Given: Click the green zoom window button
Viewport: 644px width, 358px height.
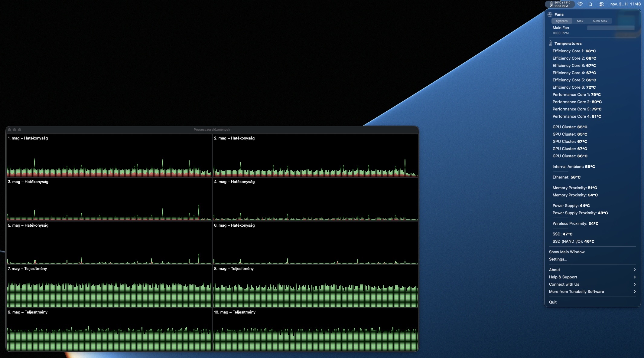Looking at the screenshot, I should click(20, 130).
